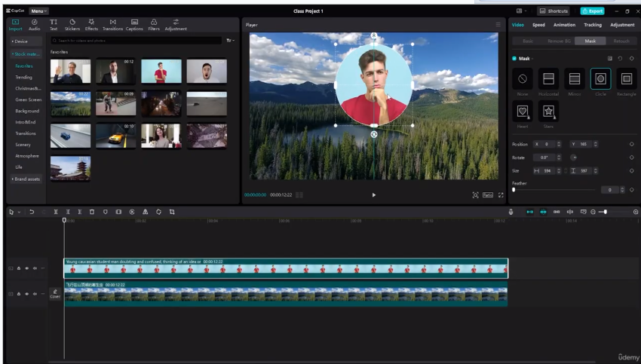Toggle the Feather keyframe diamond
Screen dimensions: 641x364
coord(631,190)
